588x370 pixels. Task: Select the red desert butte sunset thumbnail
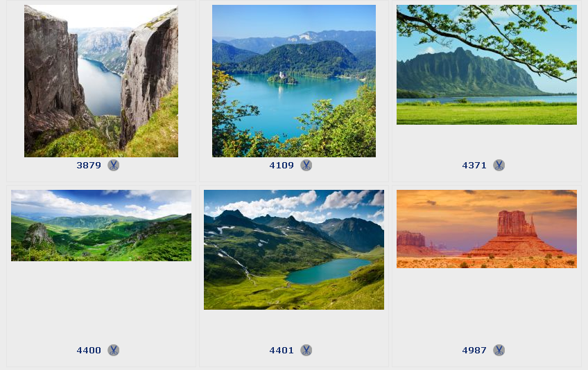[x=487, y=229]
